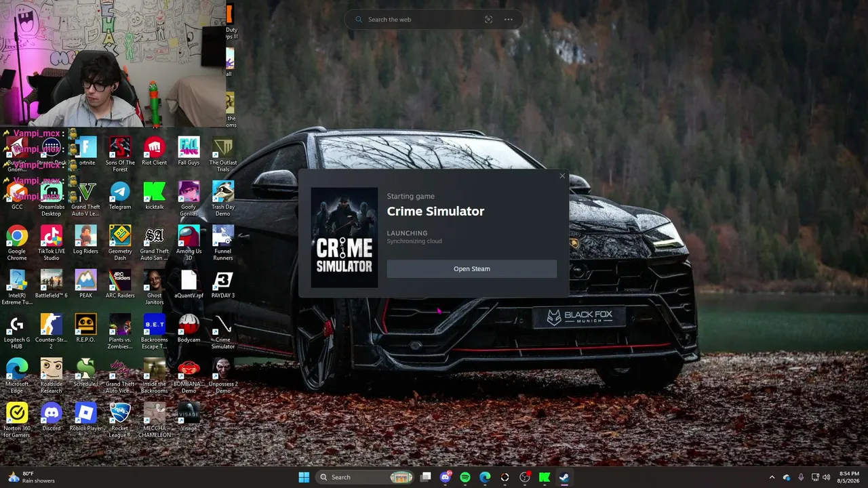Open the web search bar's three-dot menu

click(508, 20)
